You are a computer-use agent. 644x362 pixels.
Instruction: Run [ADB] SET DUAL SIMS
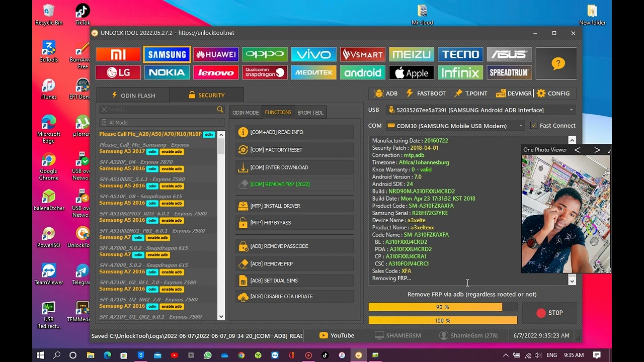pyautogui.click(x=294, y=281)
